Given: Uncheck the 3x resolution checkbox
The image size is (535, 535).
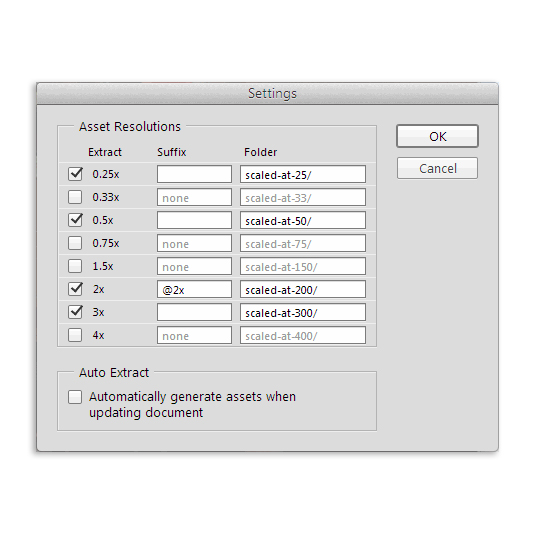Looking at the screenshot, I should coord(75,312).
